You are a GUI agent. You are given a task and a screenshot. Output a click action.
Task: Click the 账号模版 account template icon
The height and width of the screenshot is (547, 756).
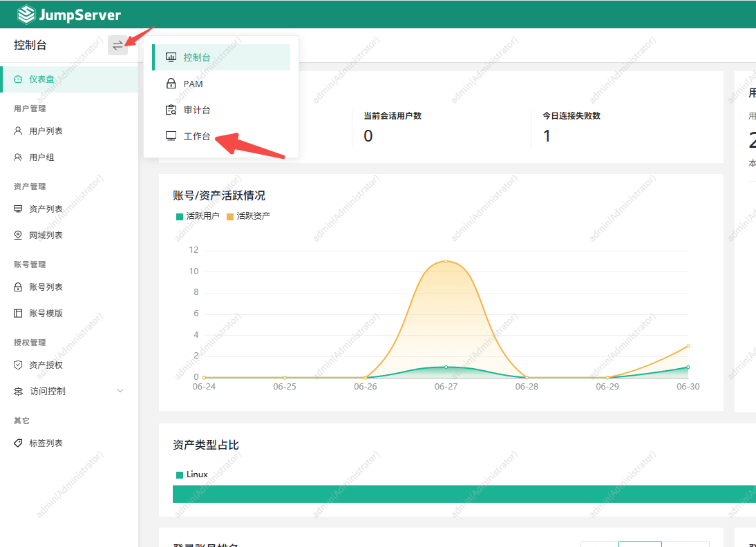pos(41,313)
